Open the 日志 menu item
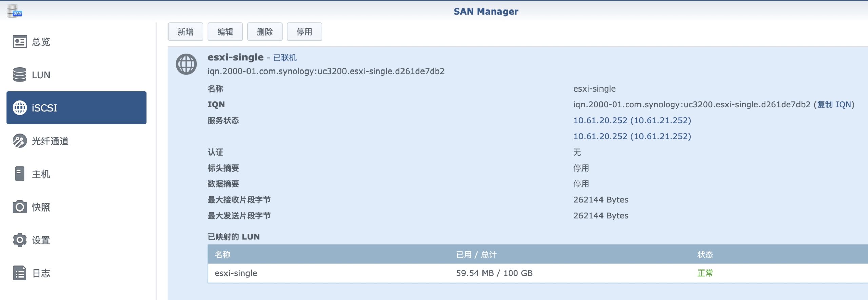This screenshot has height=300, width=868. (x=77, y=273)
